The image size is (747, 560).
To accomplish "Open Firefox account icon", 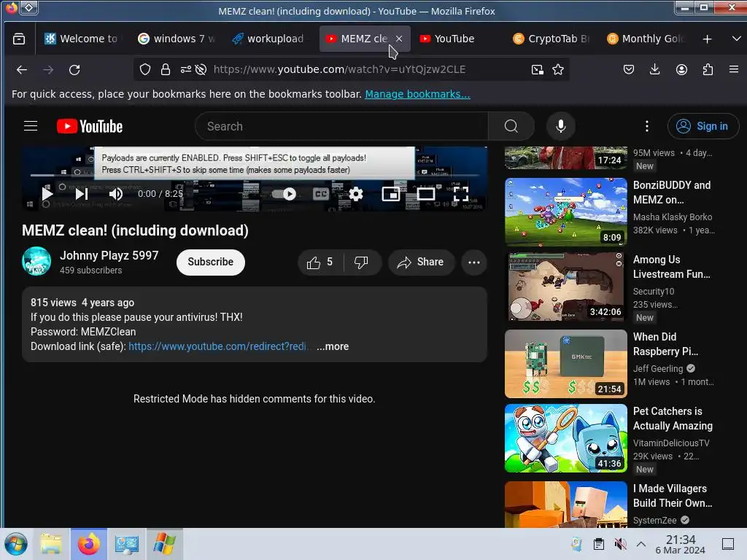I will coord(682,69).
